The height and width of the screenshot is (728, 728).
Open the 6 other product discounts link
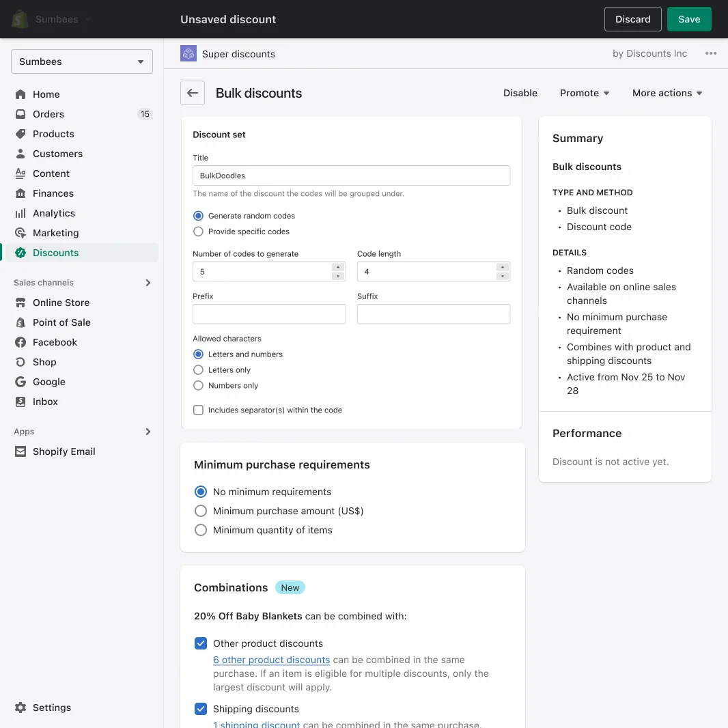pyautogui.click(x=271, y=660)
